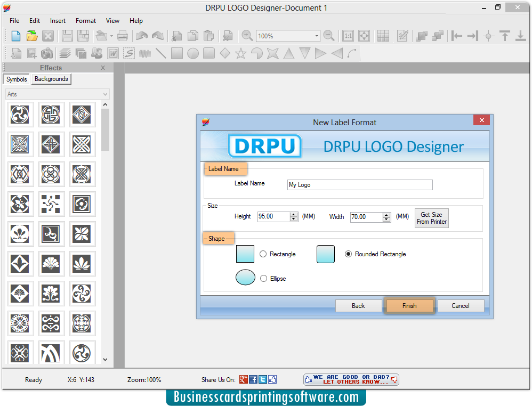532x406 pixels.
Task: Select the Arc drawing tool
Action: 352,53
